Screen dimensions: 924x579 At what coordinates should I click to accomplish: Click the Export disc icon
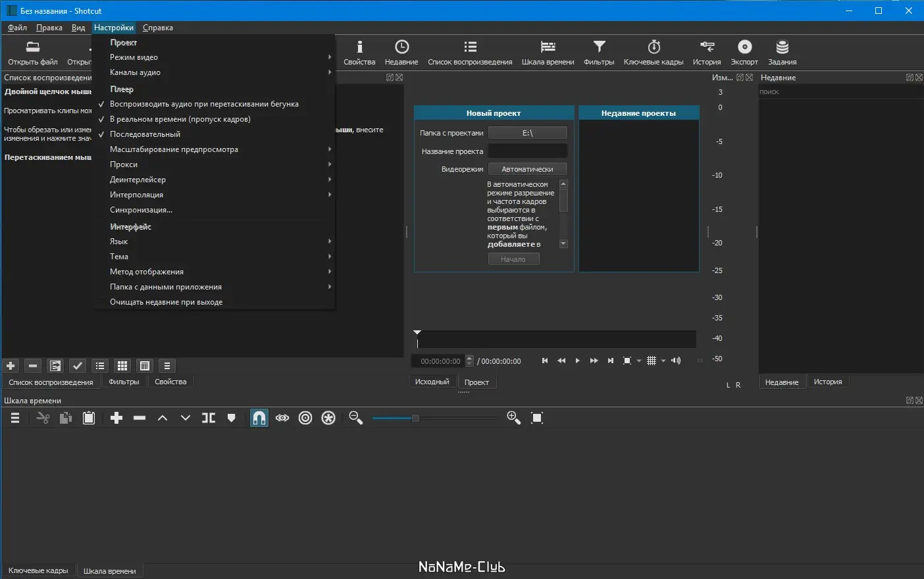click(x=744, y=53)
